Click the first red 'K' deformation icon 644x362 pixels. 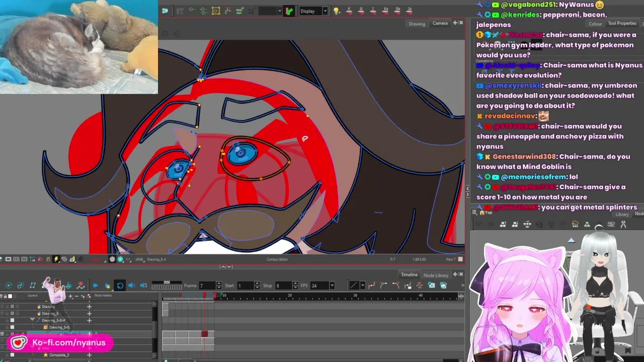click(349, 11)
